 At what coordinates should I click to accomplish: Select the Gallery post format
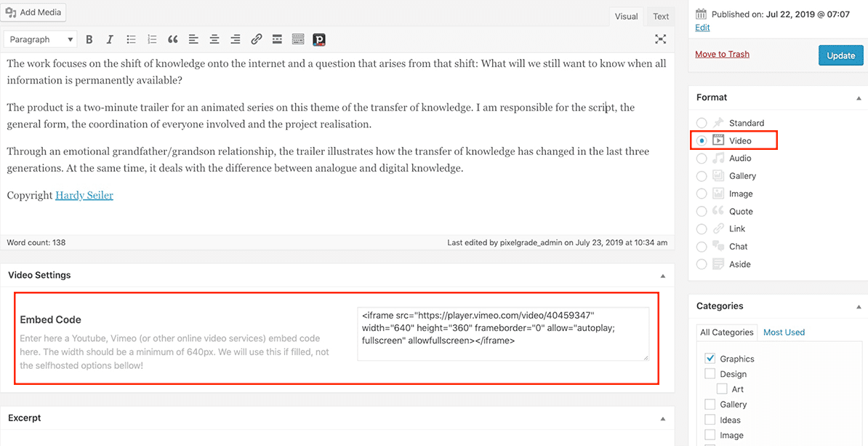[x=702, y=176]
